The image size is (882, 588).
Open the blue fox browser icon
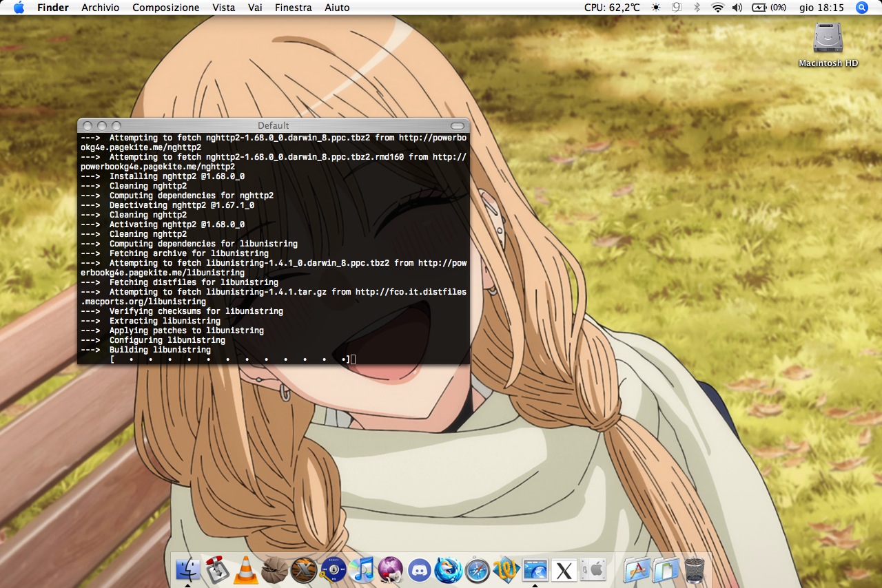pyautogui.click(x=448, y=570)
